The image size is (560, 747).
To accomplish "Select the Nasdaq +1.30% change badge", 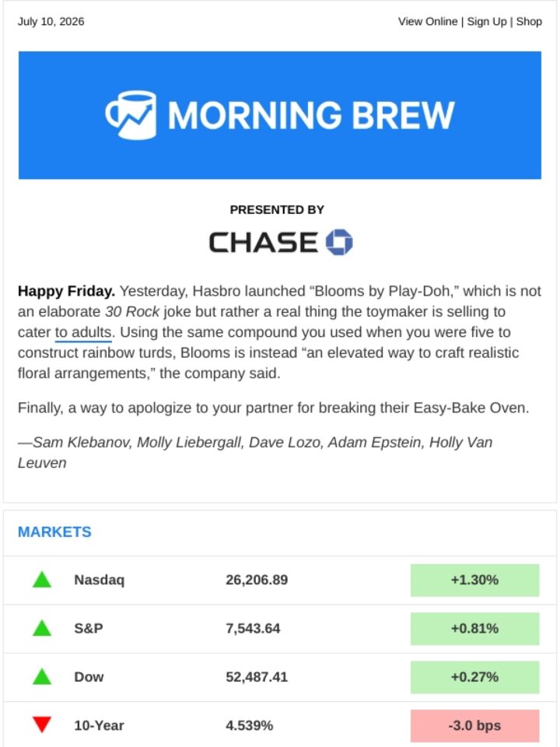I will click(x=474, y=580).
